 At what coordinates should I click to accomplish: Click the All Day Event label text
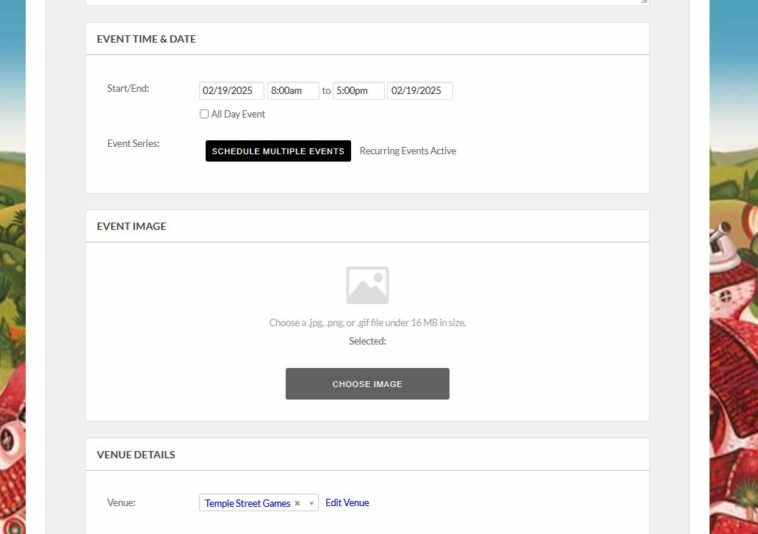[x=238, y=114]
